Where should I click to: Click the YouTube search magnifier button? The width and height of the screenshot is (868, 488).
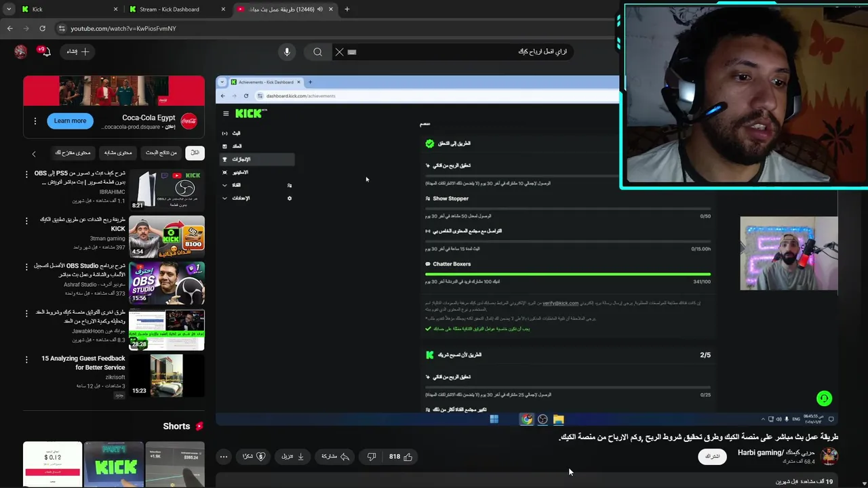point(317,52)
